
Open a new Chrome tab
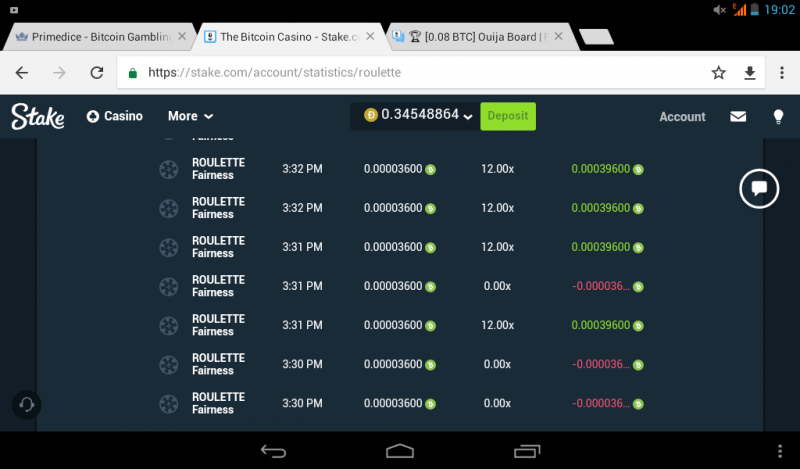[x=596, y=37]
